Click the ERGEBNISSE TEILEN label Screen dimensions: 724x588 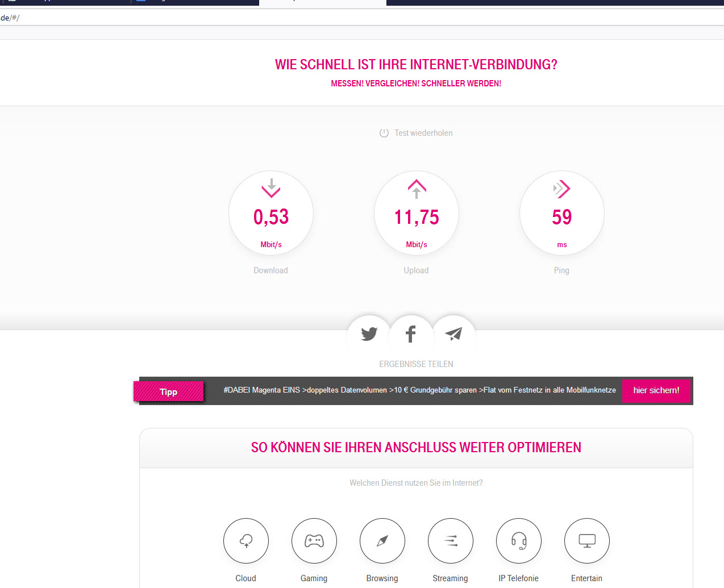[x=416, y=364]
